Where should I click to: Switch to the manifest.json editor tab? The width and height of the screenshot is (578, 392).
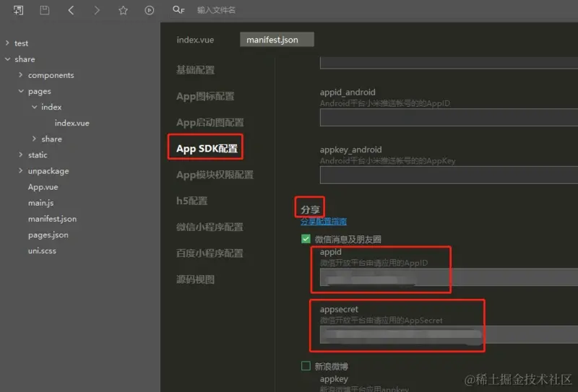pos(277,40)
